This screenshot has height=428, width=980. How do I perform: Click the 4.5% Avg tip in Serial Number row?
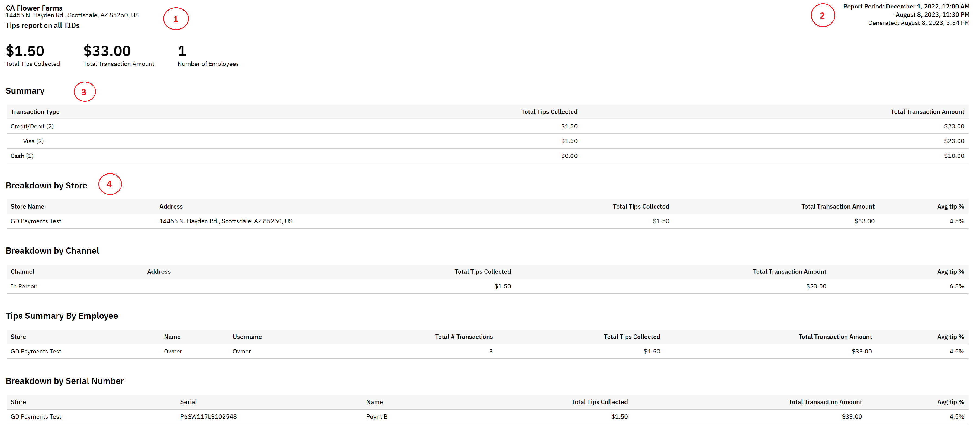click(x=957, y=417)
